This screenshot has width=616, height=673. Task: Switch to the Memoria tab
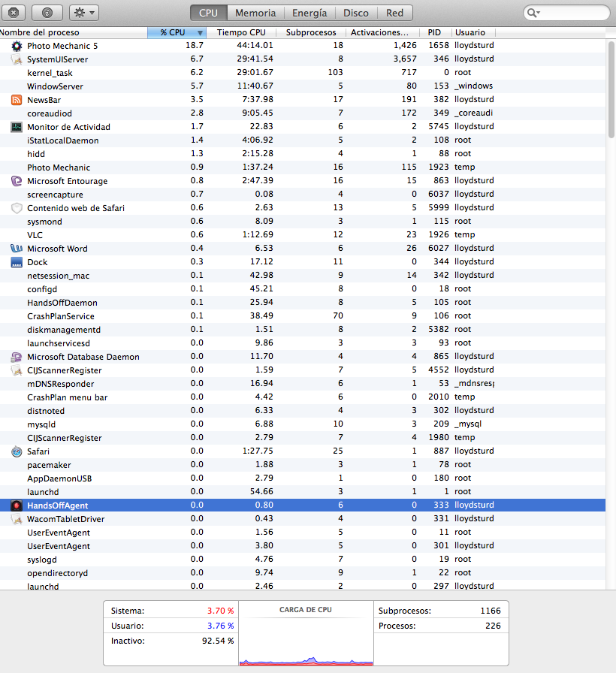click(255, 13)
